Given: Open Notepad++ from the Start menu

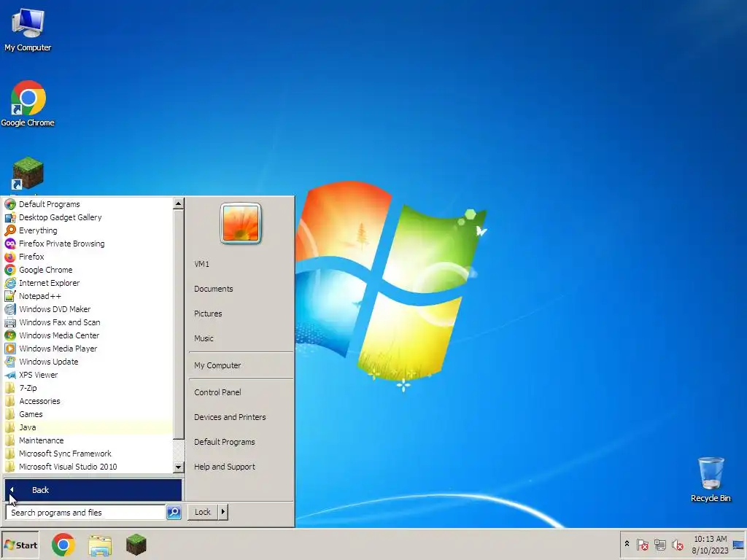Looking at the screenshot, I should point(88,296).
